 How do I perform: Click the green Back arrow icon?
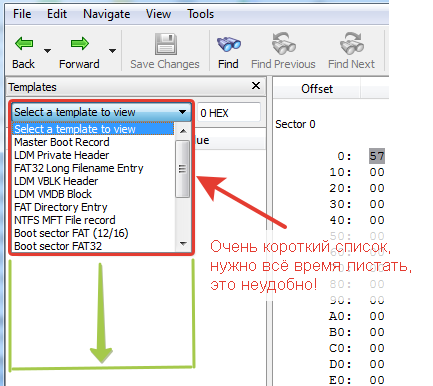coord(24,44)
